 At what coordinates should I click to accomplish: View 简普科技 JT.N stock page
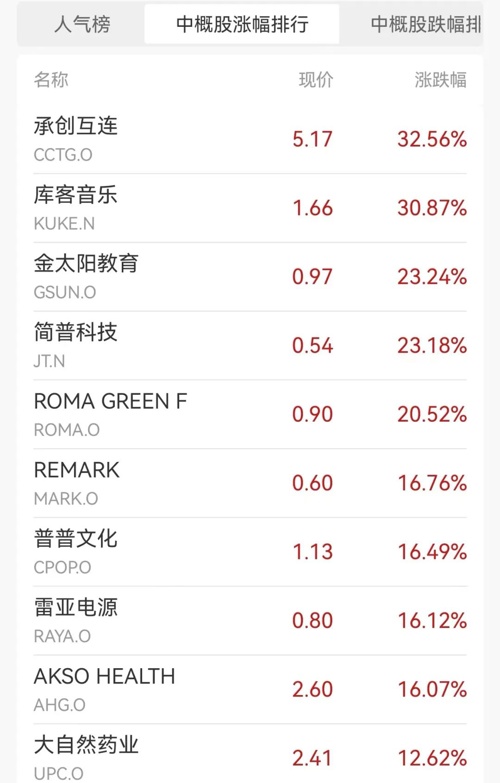250,346
